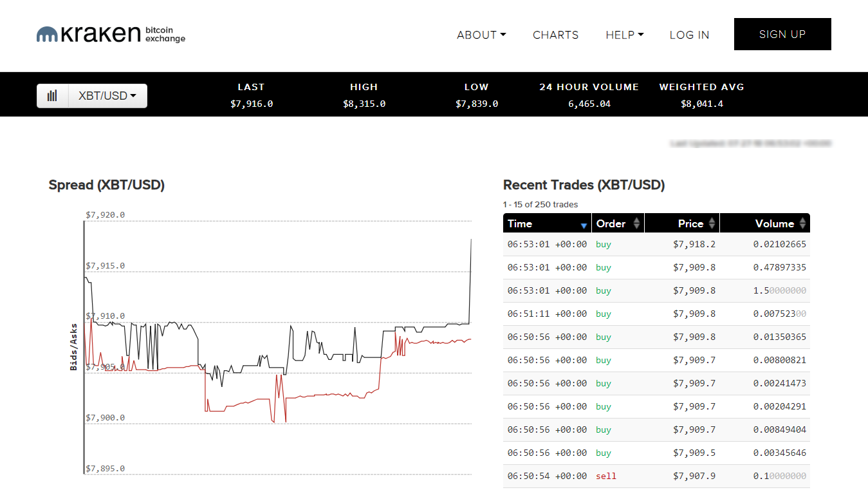Sort trades by Time column
The height and width of the screenshot is (490, 868).
tap(547, 223)
